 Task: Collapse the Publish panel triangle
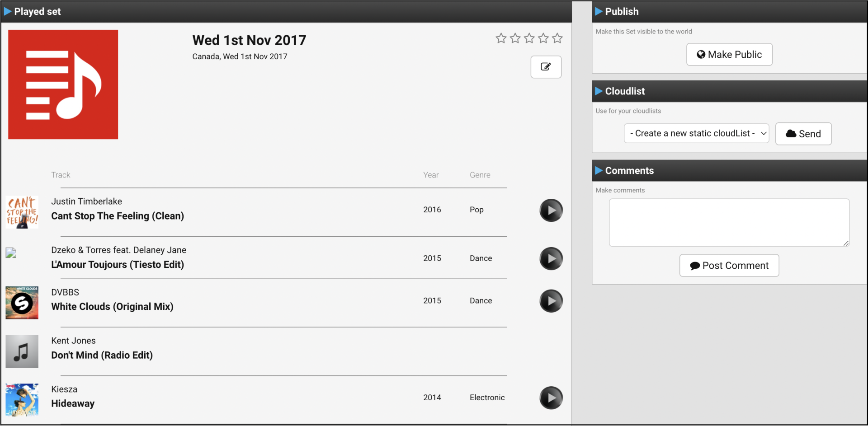[x=599, y=12]
